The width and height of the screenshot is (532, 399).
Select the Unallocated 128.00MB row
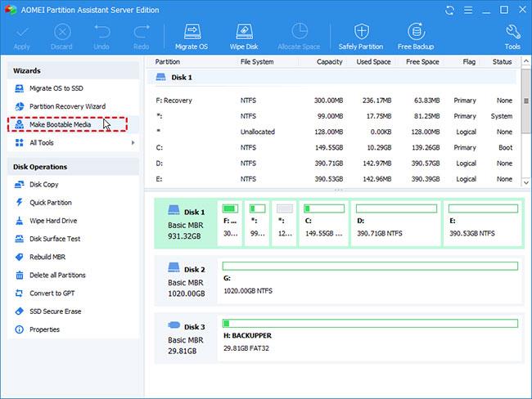pyautogui.click(x=333, y=132)
